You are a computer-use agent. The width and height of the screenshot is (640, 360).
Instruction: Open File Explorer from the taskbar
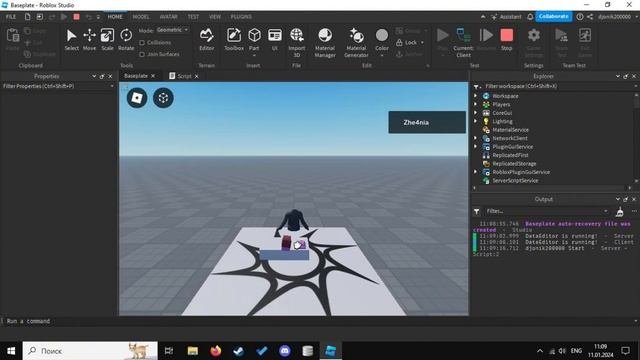(x=193, y=351)
